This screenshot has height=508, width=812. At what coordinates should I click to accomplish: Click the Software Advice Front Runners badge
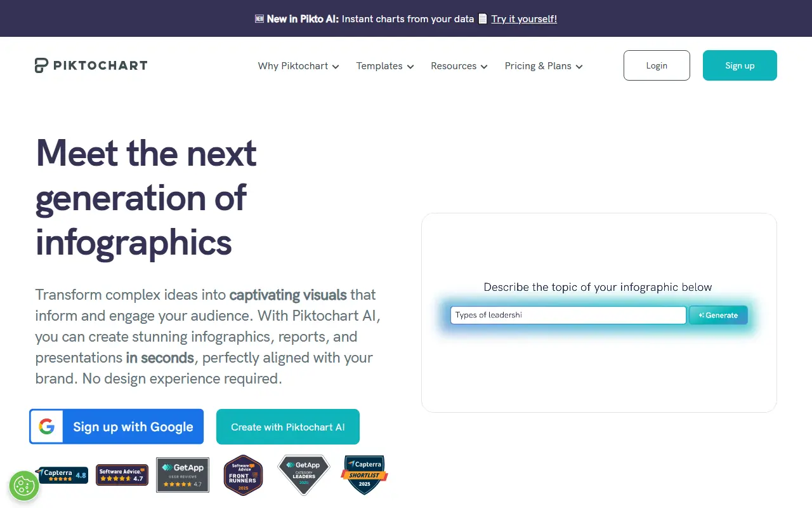pos(243,474)
